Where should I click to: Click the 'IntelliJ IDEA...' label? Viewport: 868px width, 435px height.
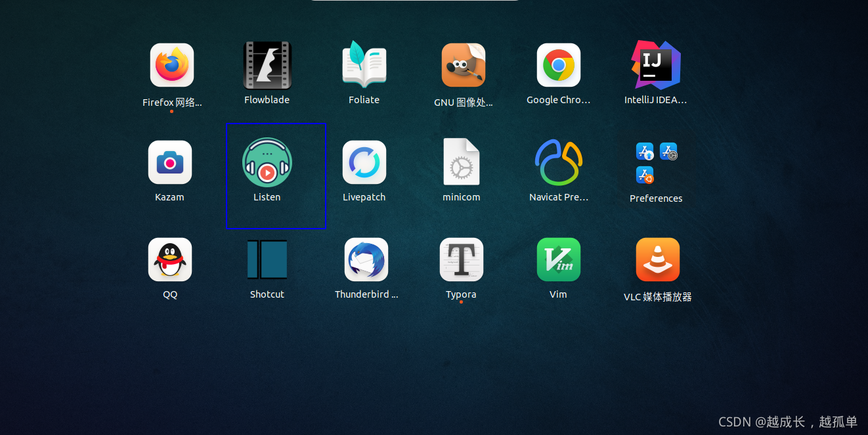(656, 100)
